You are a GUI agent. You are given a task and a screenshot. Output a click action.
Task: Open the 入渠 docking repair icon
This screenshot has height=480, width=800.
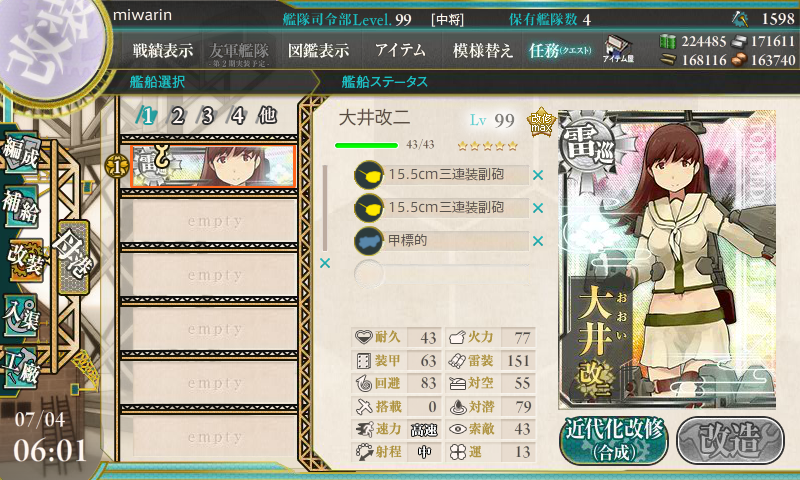tap(21, 315)
